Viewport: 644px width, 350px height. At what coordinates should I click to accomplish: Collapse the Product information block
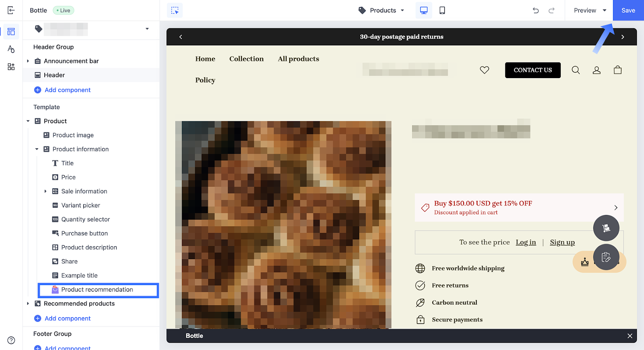click(37, 149)
